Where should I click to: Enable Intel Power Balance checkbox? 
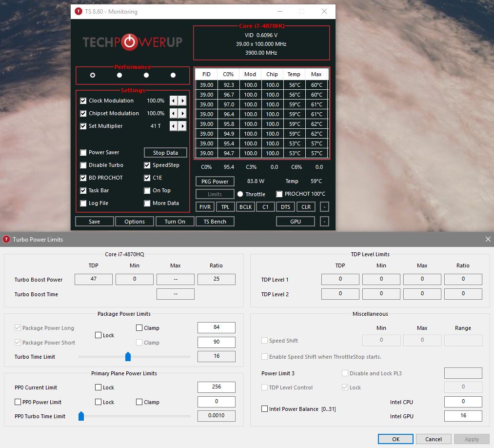pyautogui.click(x=265, y=409)
